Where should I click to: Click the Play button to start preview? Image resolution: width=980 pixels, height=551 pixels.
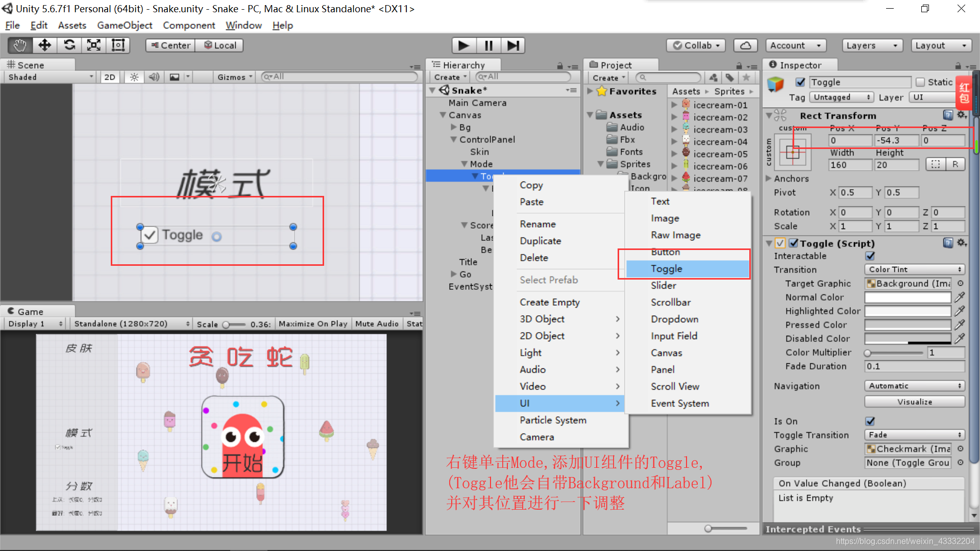[x=464, y=45]
